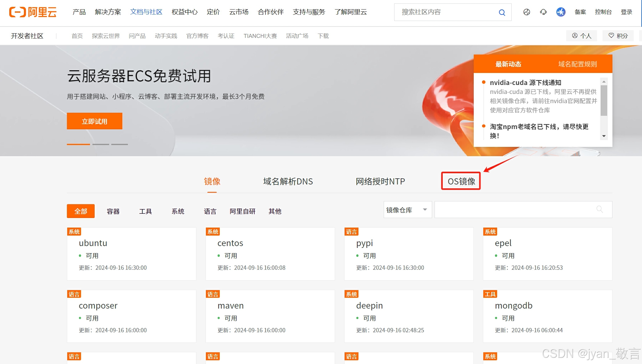Select the 容器 category filter
The image size is (642, 364).
pos(113,211)
